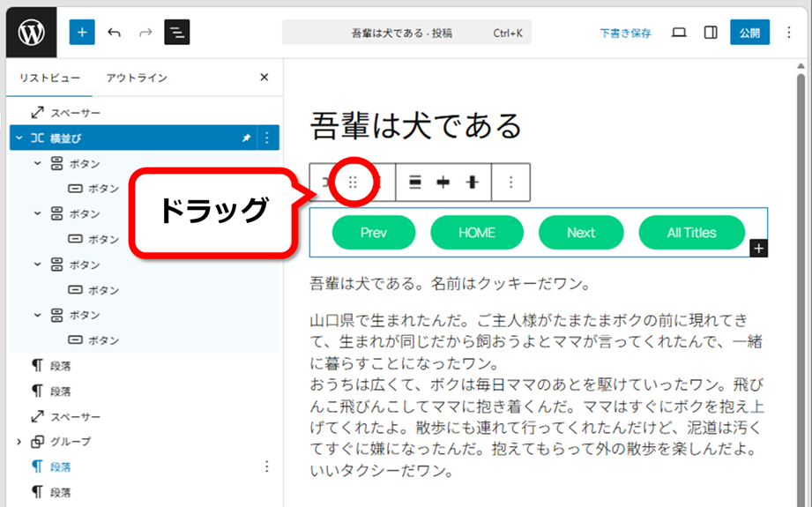Viewport: 812px width, 507px height.
Task: Click the align top vertical alignment icon
Action: pyautogui.click(x=415, y=183)
